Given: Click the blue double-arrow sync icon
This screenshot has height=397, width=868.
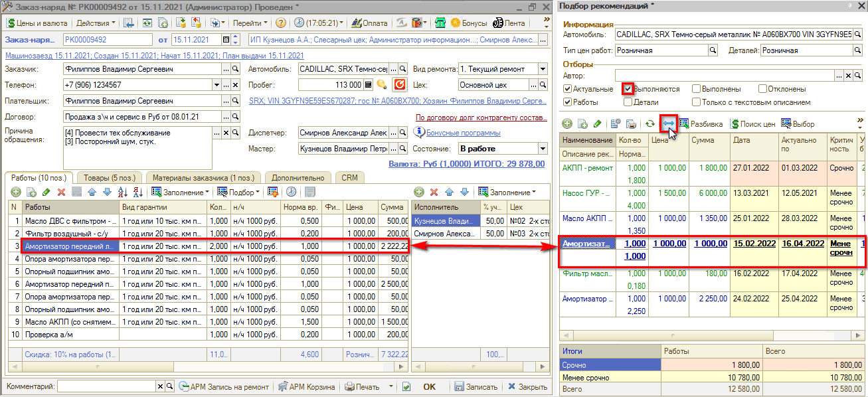Looking at the screenshot, I should 668,123.
